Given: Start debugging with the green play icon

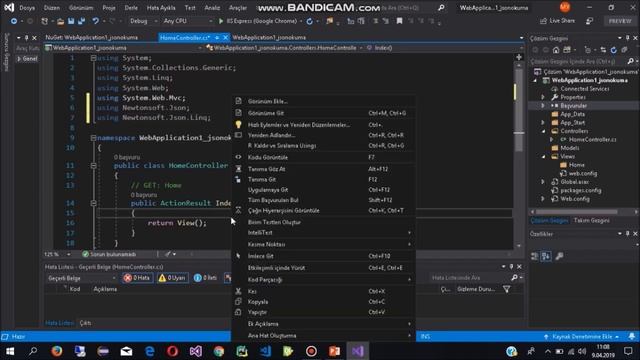Looking at the screenshot, I should 221,21.
